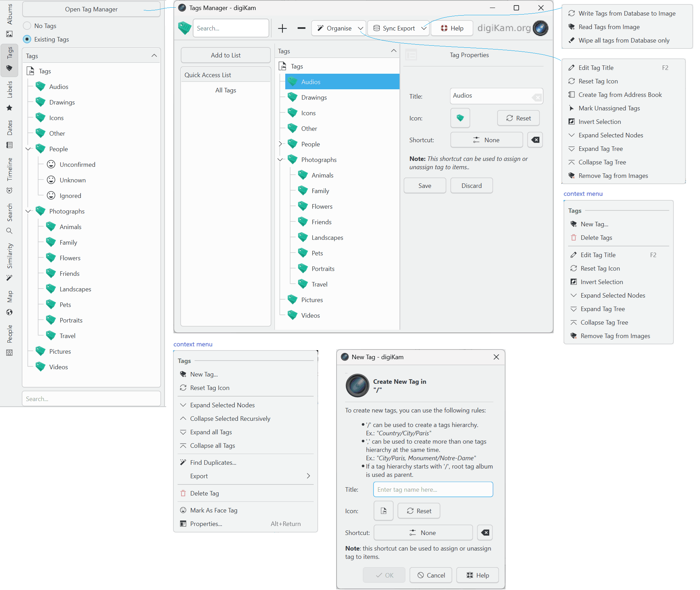This screenshot has width=700, height=590.
Task: Select Wipe all tags from Database only
Action: [623, 40]
